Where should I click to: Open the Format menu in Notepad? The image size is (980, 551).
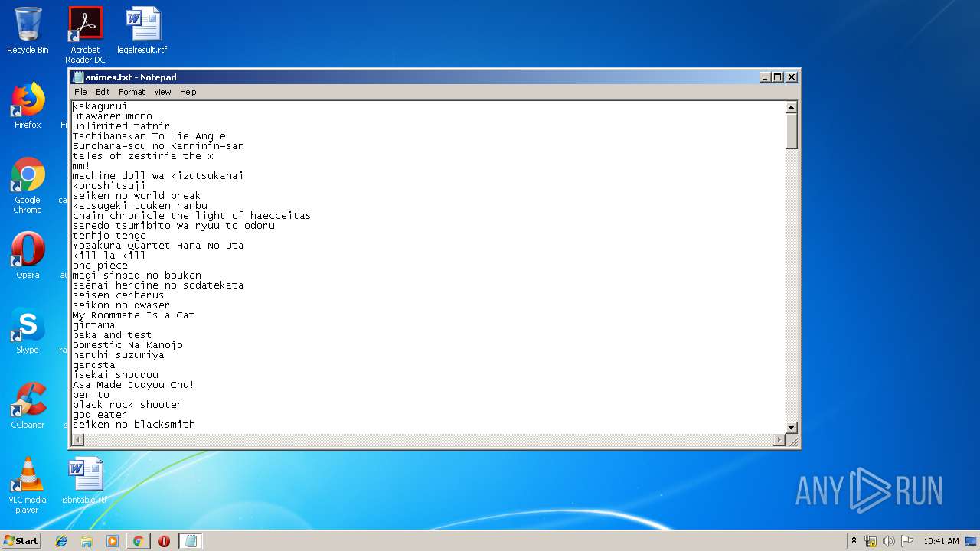pos(132,92)
